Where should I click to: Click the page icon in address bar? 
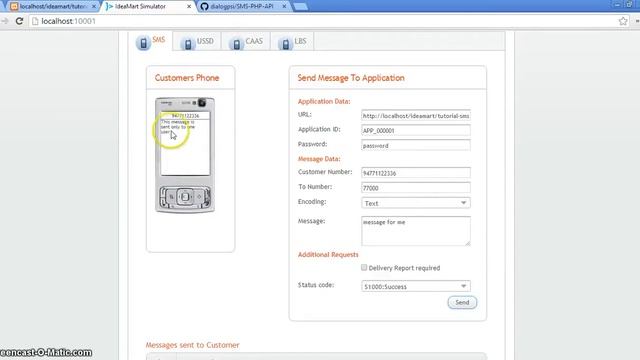tap(35, 21)
